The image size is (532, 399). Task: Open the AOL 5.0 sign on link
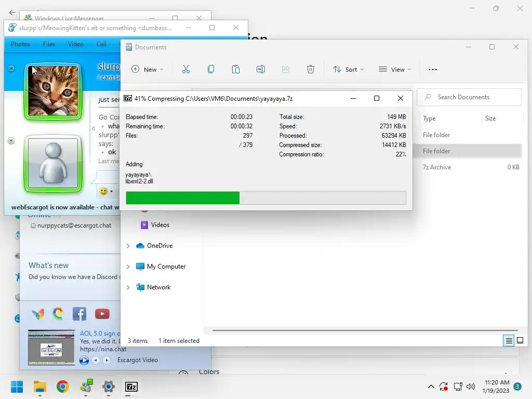100,334
